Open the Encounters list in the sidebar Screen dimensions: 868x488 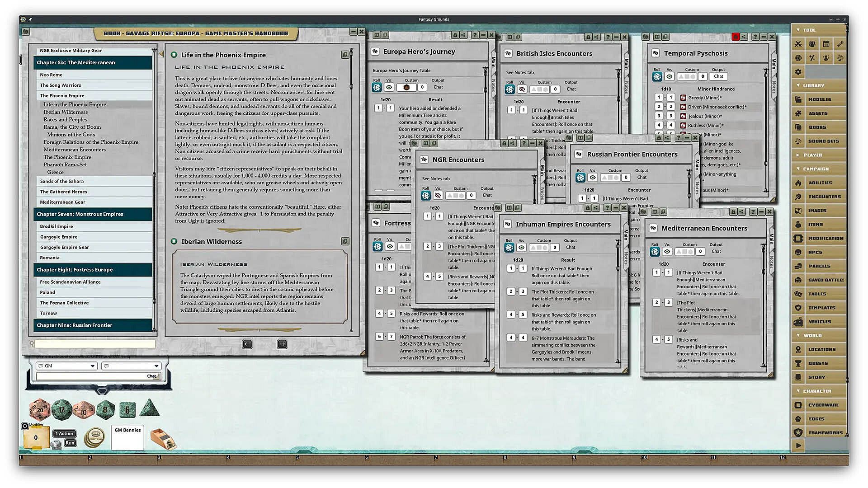pos(819,197)
